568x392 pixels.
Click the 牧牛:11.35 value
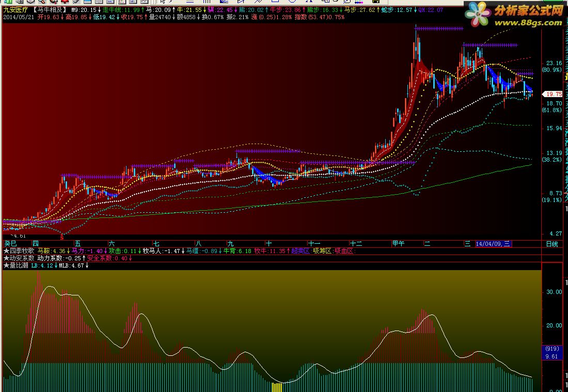click(270, 250)
